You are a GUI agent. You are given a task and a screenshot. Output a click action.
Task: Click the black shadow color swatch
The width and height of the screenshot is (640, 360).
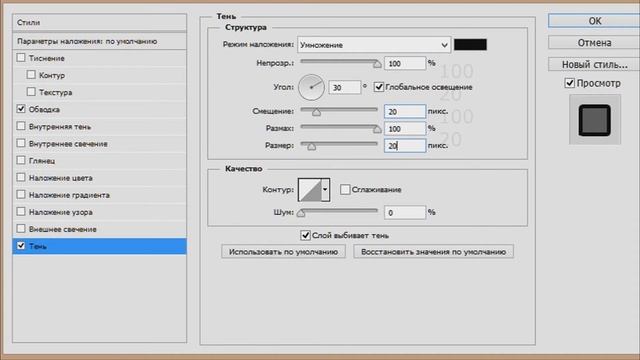(470, 44)
